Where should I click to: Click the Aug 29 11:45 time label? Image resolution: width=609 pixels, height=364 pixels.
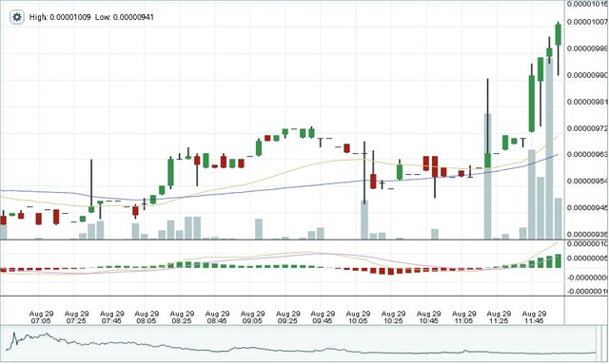click(x=535, y=317)
